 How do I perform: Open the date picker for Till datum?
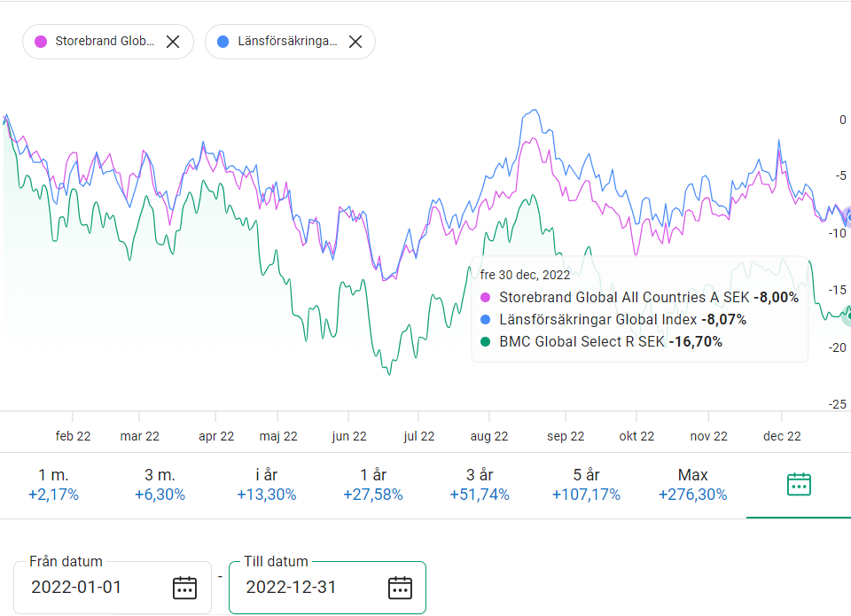click(x=400, y=587)
